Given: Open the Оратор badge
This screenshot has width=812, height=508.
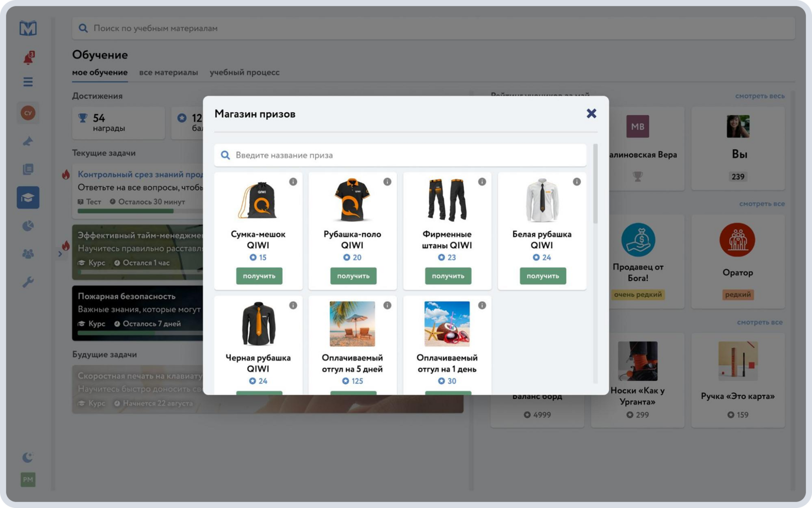Looking at the screenshot, I should (738, 261).
